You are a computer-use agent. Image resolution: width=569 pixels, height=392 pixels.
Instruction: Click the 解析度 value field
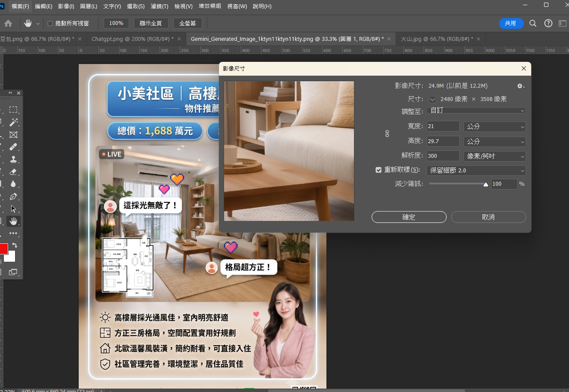(x=443, y=156)
